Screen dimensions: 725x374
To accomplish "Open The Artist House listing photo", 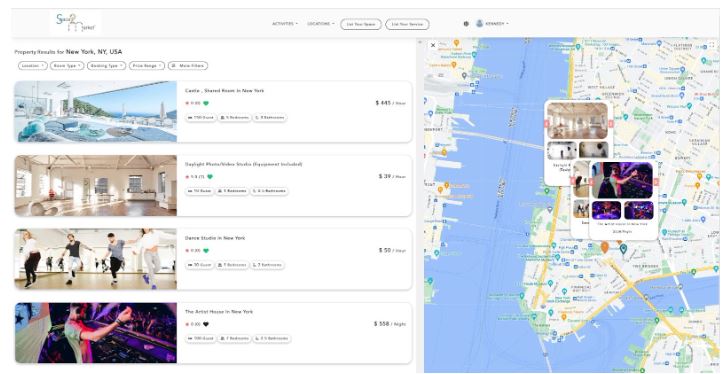I will 96,333.
